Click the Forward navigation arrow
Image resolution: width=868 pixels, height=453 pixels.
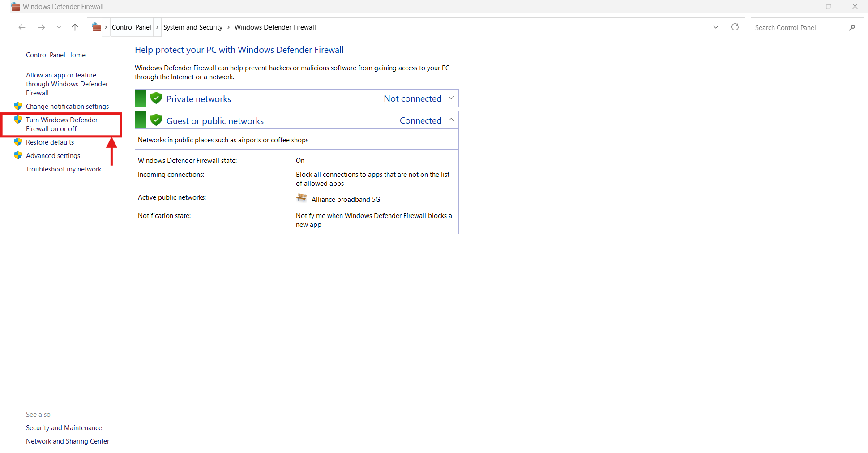[x=42, y=27]
